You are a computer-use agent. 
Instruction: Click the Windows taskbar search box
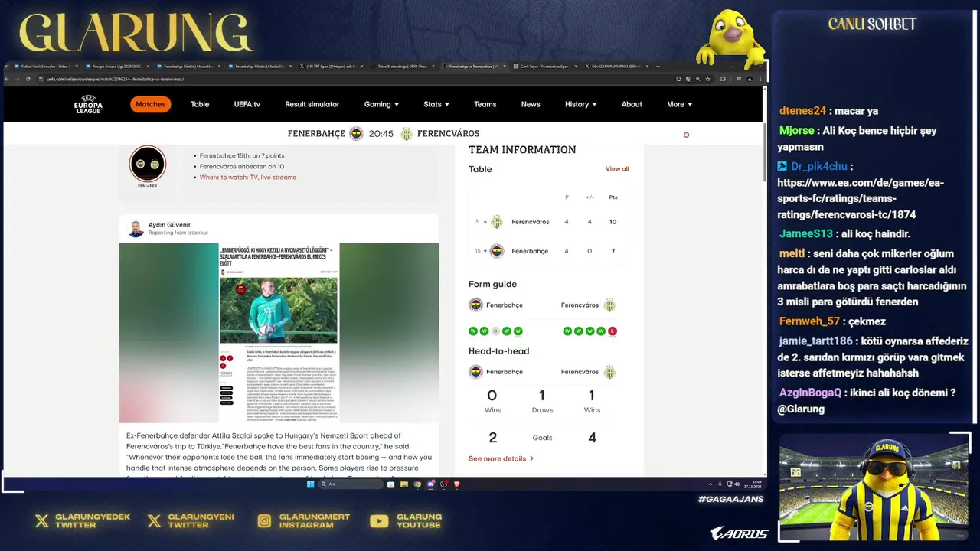[x=351, y=484]
